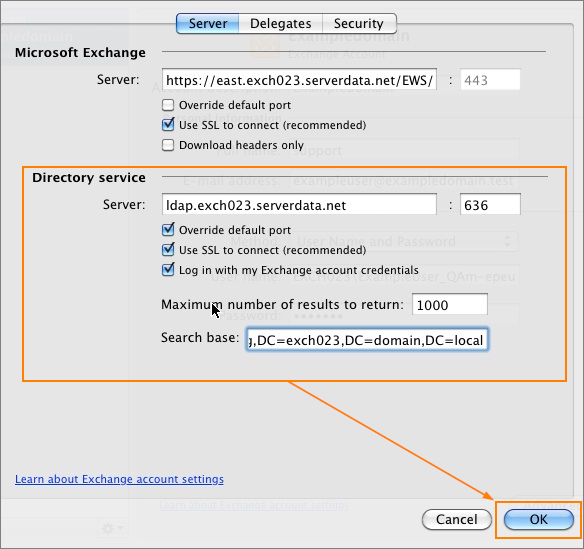The height and width of the screenshot is (549, 584).
Task: Open the gear menu in the background Accounts window
Action: coord(112,528)
